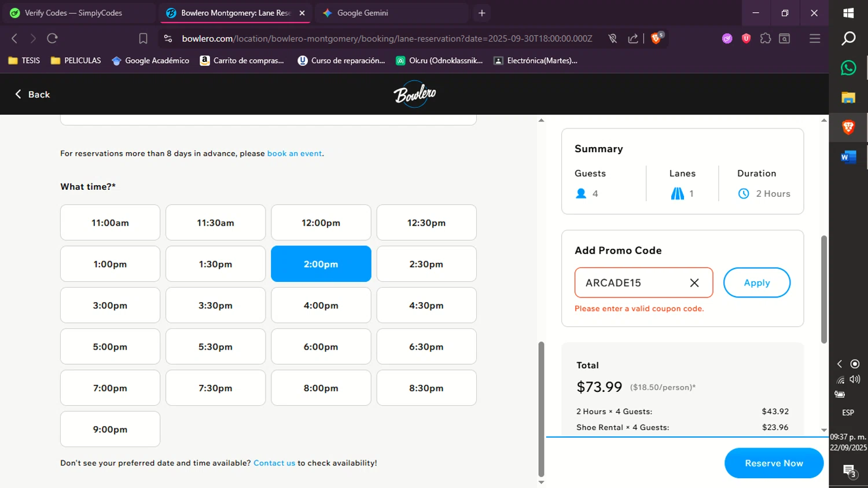Select the 5:30pm time slot
The height and width of the screenshot is (488, 868).
point(215,347)
